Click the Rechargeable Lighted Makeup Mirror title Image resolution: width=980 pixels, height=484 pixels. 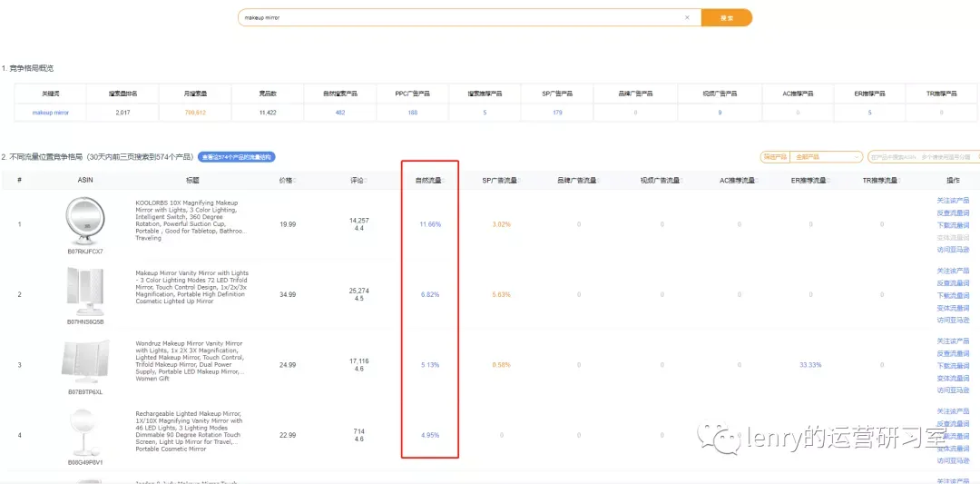pos(190,431)
